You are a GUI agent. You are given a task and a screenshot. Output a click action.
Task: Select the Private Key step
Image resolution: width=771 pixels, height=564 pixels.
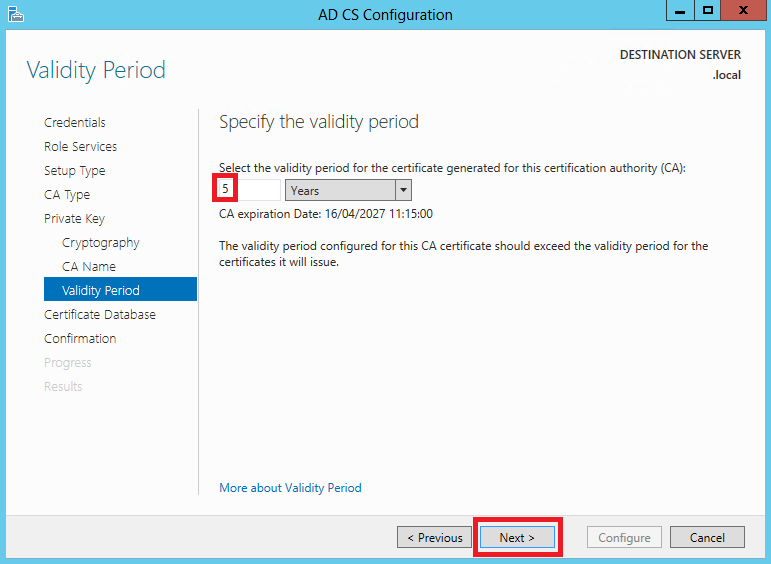pos(74,219)
